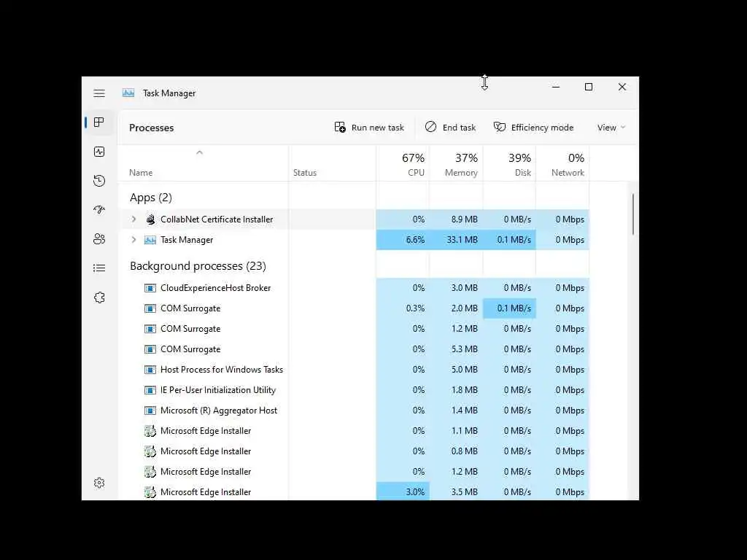Select the Apps (2) group header

(150, 198)
